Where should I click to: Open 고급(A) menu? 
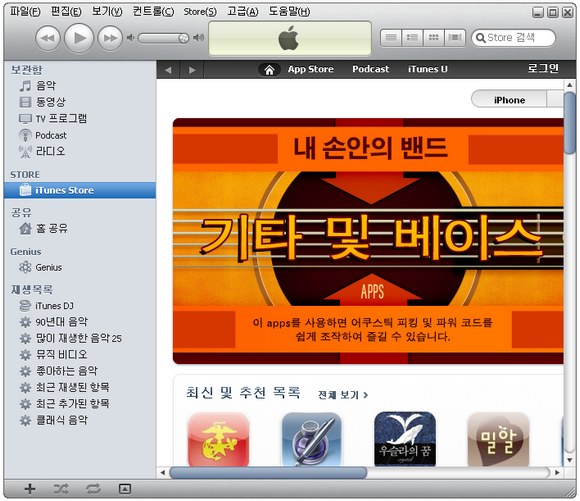click(x=243, y=11)
